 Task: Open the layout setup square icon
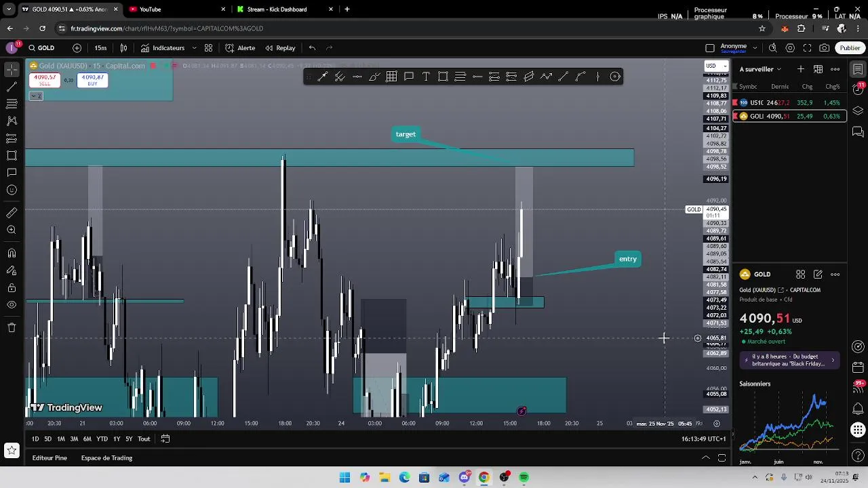tap(710, 48)
